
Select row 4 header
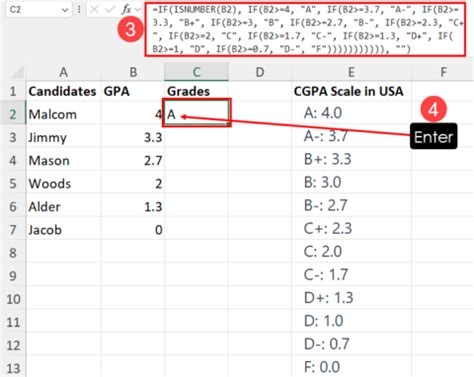pos(13,160)
